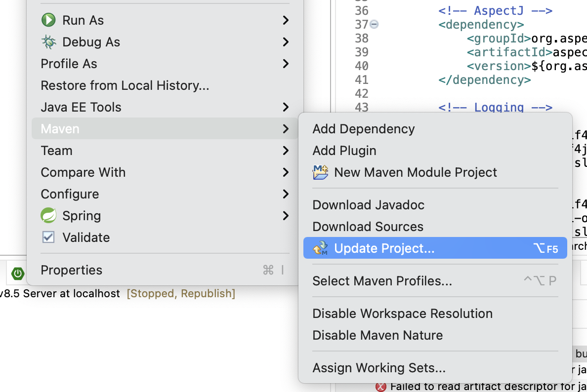This screenshot has width=587, height=392.
Task: Choose Add Dependency in Maven submenu
Action: (x=435, y=129)
